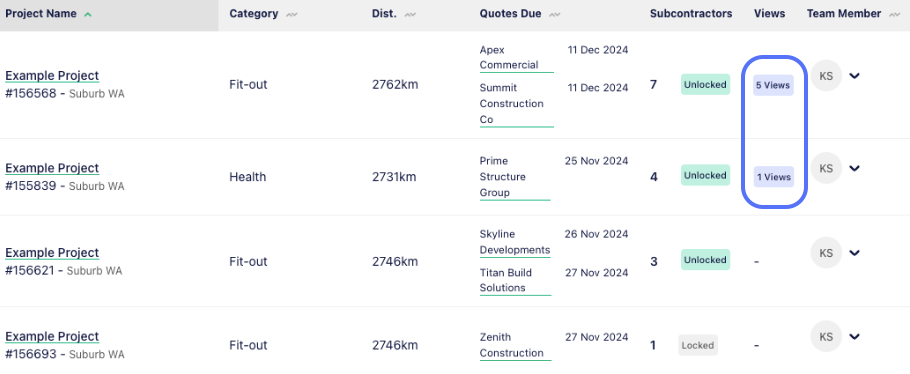Click the Quotes Due sort icon

click(555, 15)
